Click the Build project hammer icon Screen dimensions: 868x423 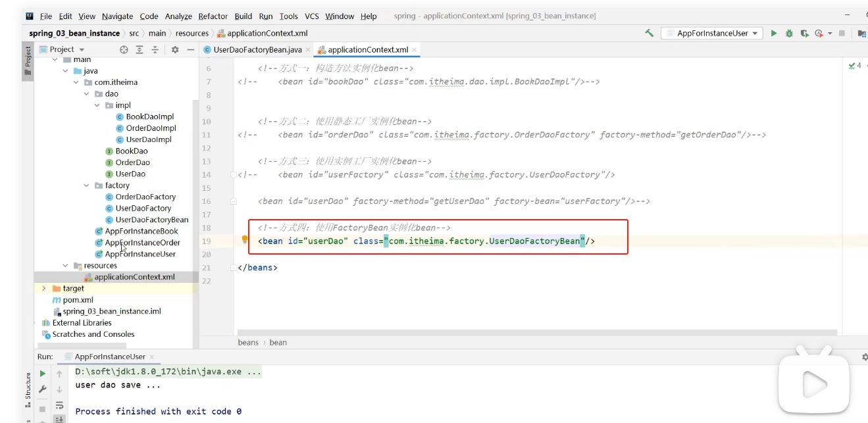point(649,33)
